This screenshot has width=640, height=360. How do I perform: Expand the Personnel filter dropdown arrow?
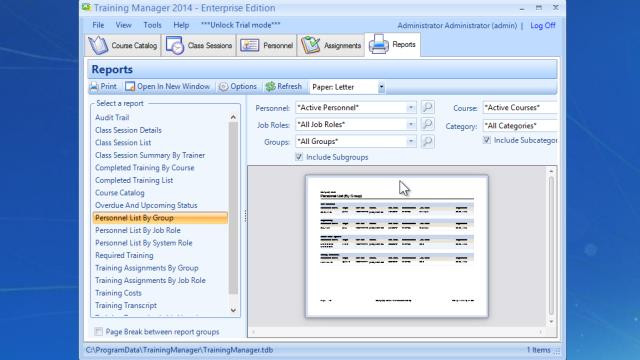(x=411, y=107)
